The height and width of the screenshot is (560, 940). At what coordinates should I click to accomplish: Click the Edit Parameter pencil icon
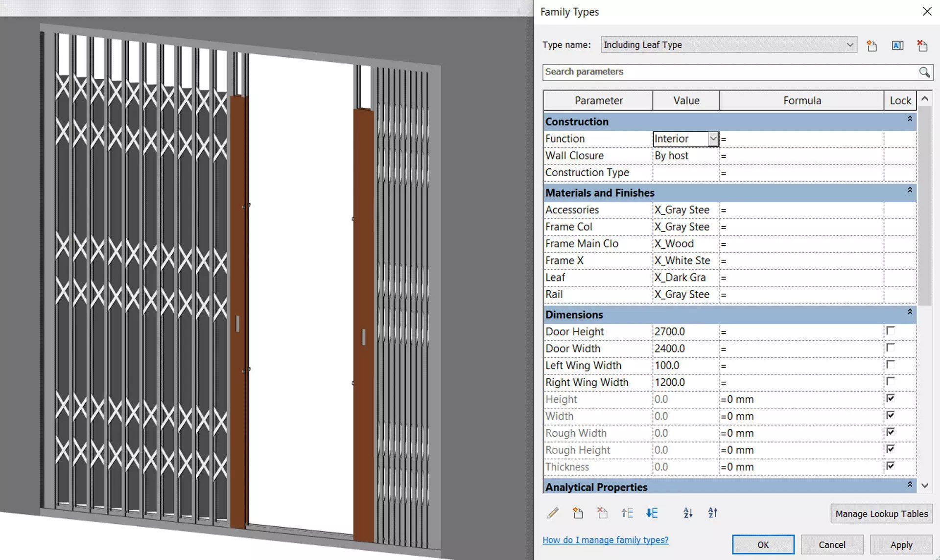click(x=553, y=513)
